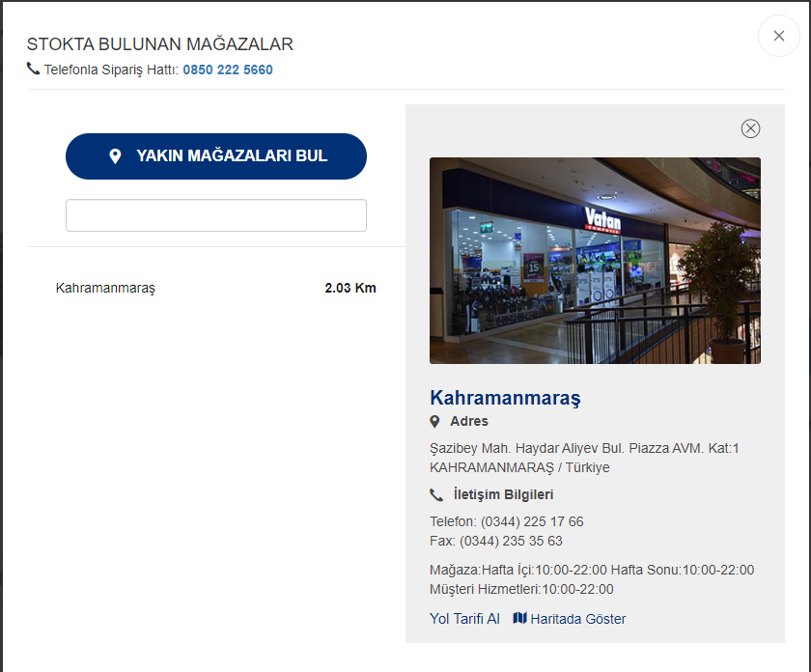This screenshot has width=811, height=672.
Task: Open directions via Yol Tarifi Al
Action: 464,619
